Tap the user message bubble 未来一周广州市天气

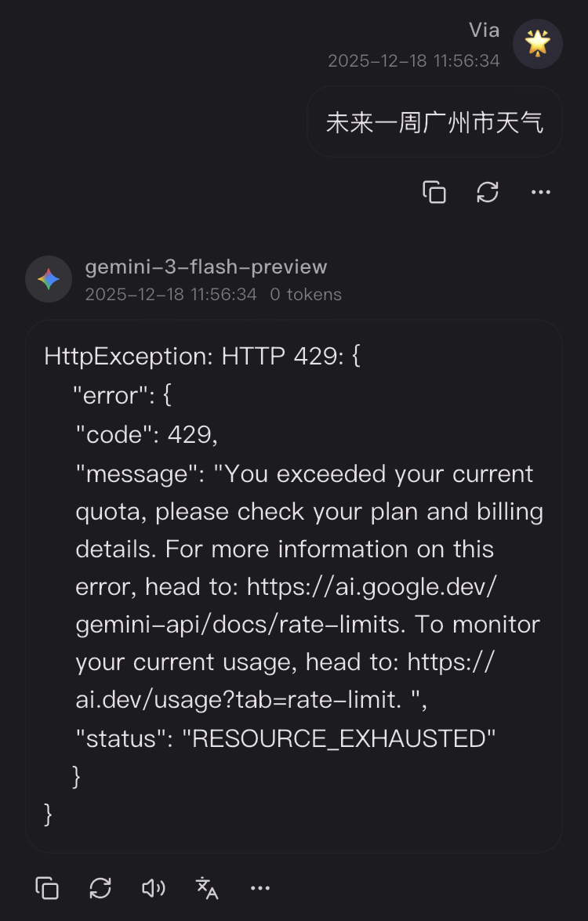[x=434, y=122]
